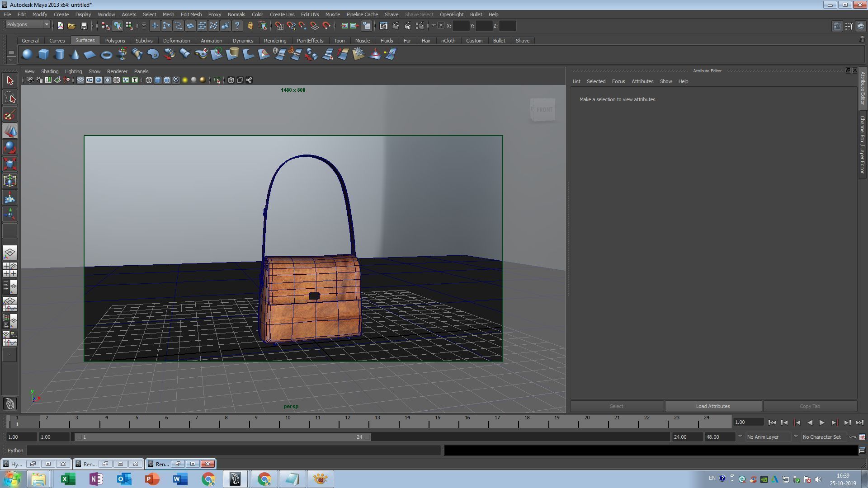Choose the Revolve surface tool icon
This screenshot has height=488, width=868.
pyautogui.click(x=122, y=54)
